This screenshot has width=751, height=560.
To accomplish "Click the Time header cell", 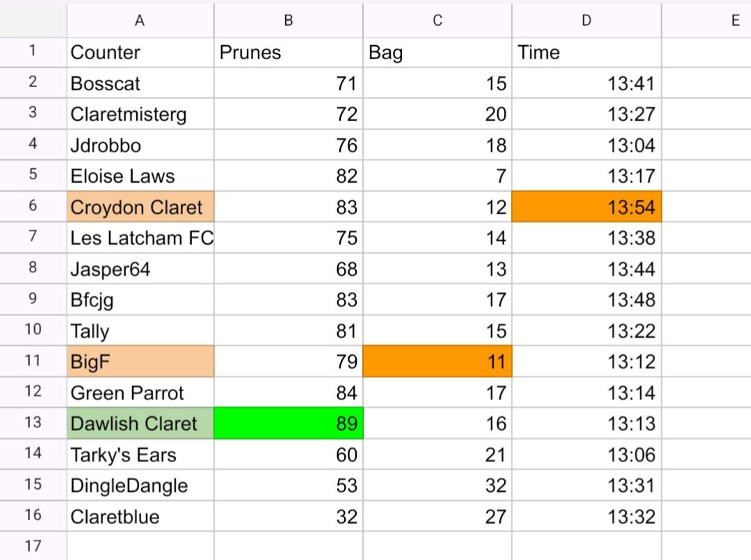I will pos(586,53).
